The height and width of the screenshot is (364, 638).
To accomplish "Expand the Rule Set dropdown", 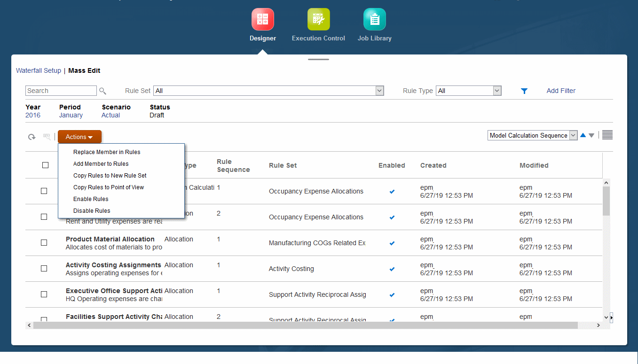I will [x=380, y=91].
